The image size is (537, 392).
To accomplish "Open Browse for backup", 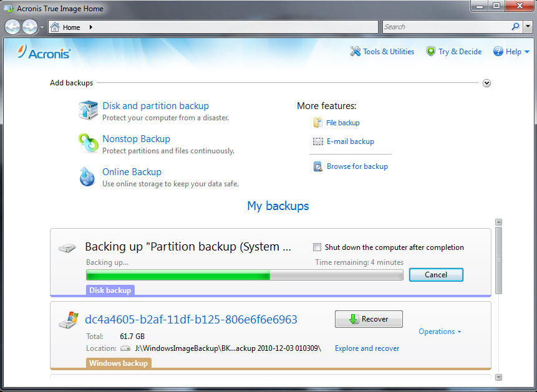I will click(357, 166).
